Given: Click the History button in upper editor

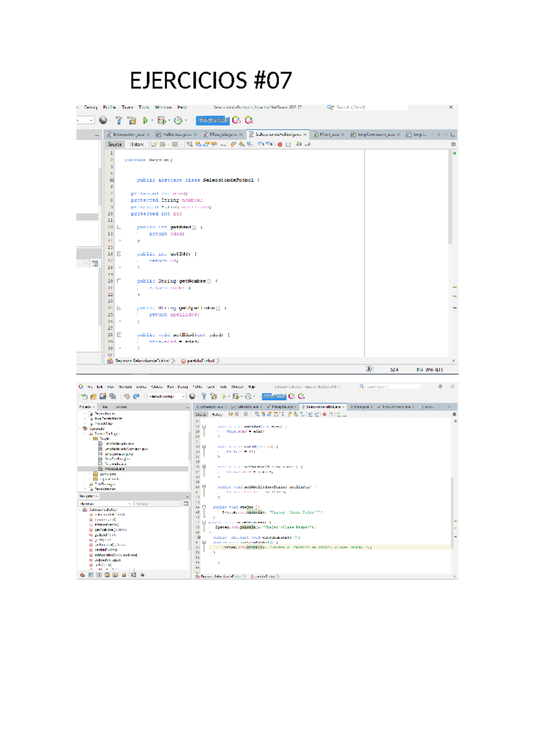Looking at the screenshot, I should tap(137, 144).
